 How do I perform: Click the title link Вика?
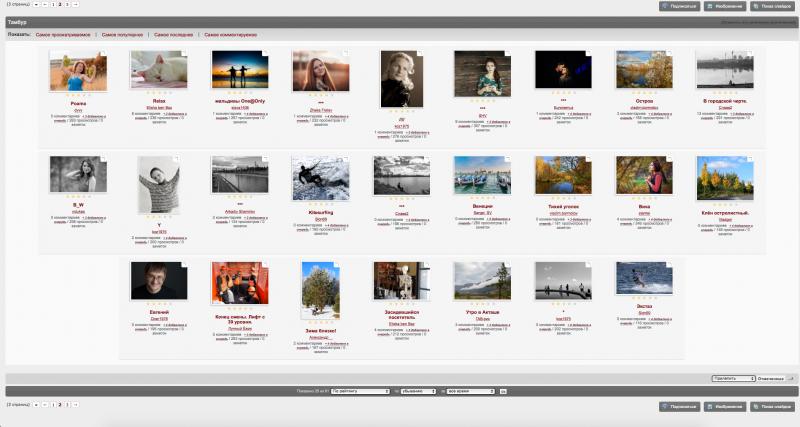point(644,207)
